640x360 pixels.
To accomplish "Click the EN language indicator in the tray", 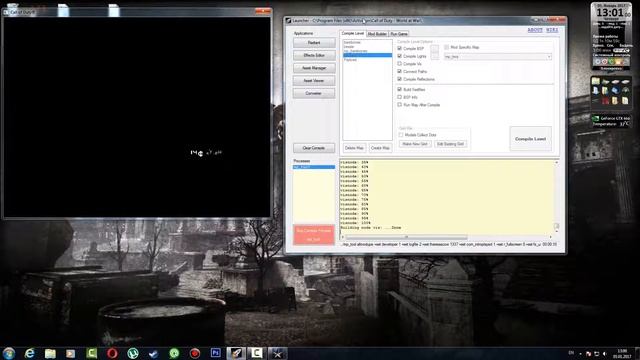I will (x=571, y=353).
